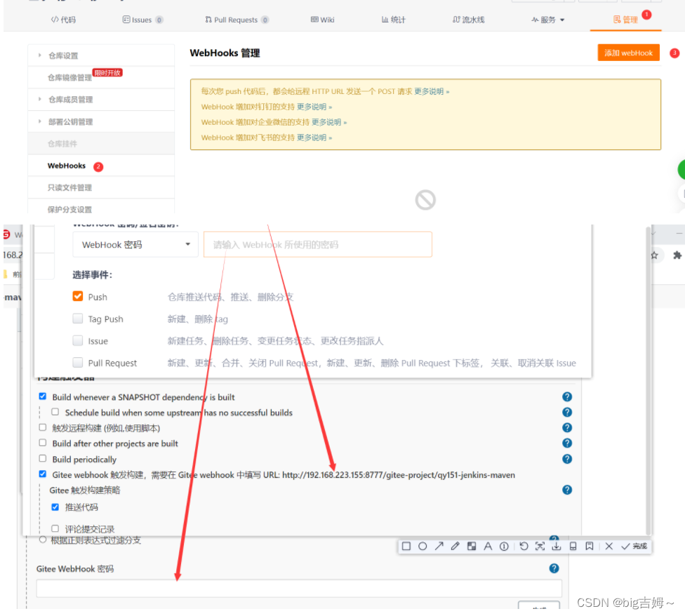This screenshot has width=685, height=616.
Task: Cancel screenshot with the X icon
Action: coord(609,546)
